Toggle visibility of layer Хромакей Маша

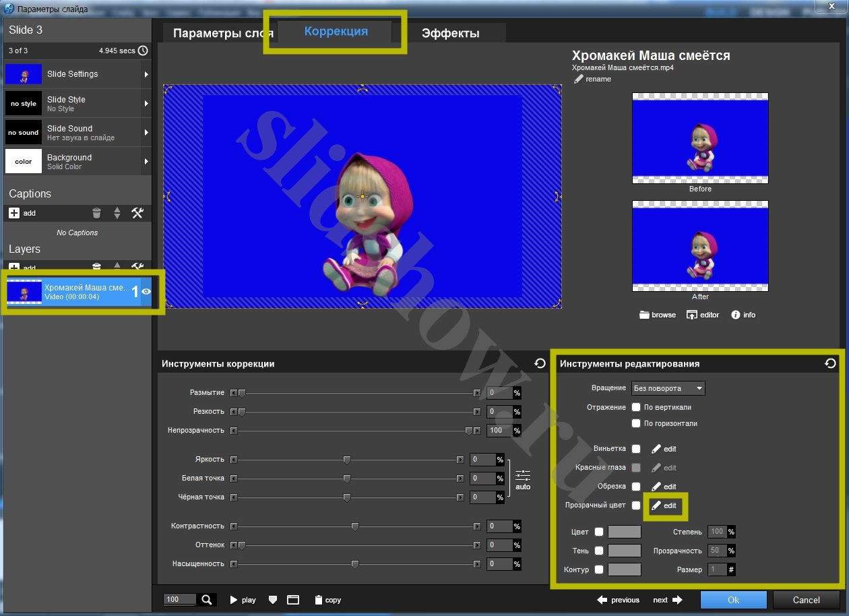click(146, 291)
